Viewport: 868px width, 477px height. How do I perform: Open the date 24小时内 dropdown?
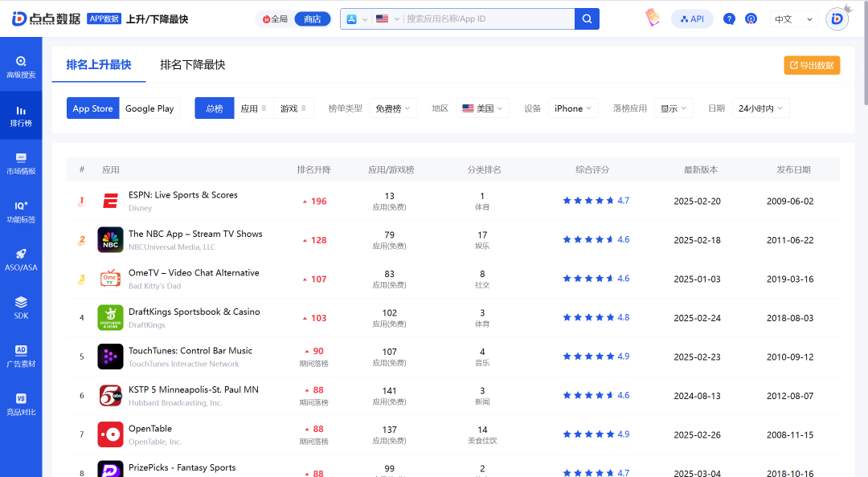click(760, 108)
